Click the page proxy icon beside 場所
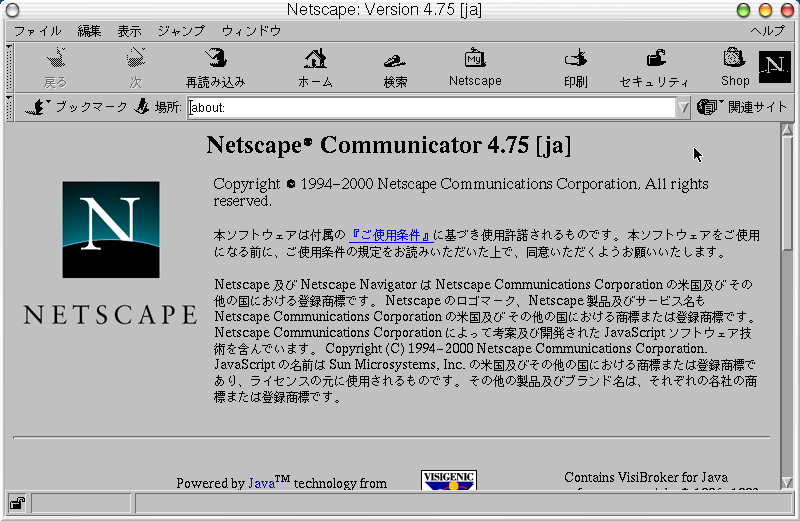The image size is (800, 521). point(142,107)
